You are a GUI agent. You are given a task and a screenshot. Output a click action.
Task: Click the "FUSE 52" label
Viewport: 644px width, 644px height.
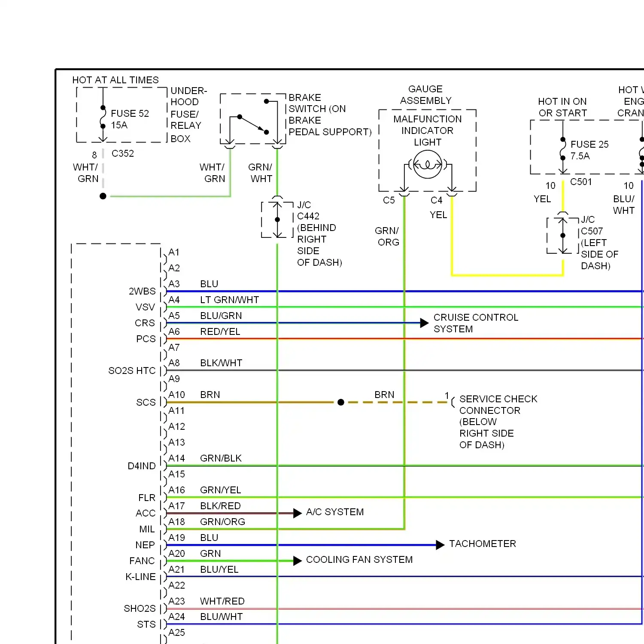(x=130, y=113)
